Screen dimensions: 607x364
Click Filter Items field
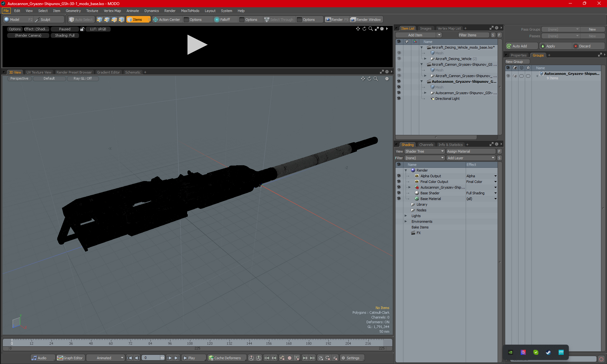coord(474,35)
